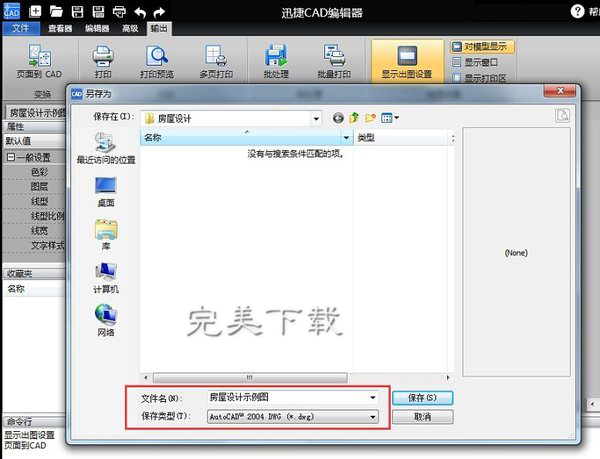
Task: Go to 最近访问的位置 in places bar
Action: click(106, 148)
